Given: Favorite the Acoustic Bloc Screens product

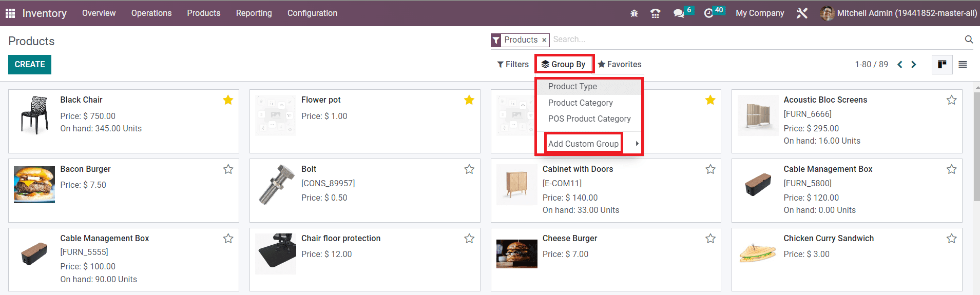Looking at the screenshot, I should click(951, 100).
